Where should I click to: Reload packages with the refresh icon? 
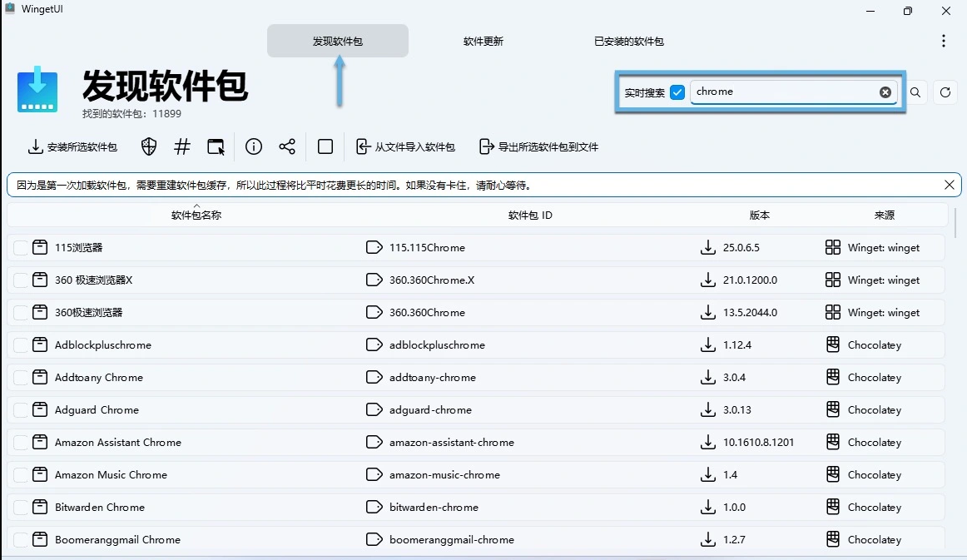click(945, 92)
